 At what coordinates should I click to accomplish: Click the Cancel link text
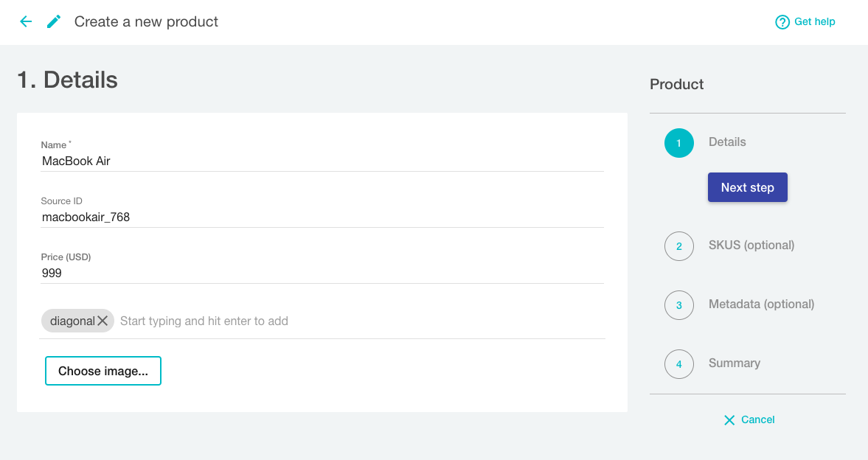pyautogui.click(x=757, y=419)
